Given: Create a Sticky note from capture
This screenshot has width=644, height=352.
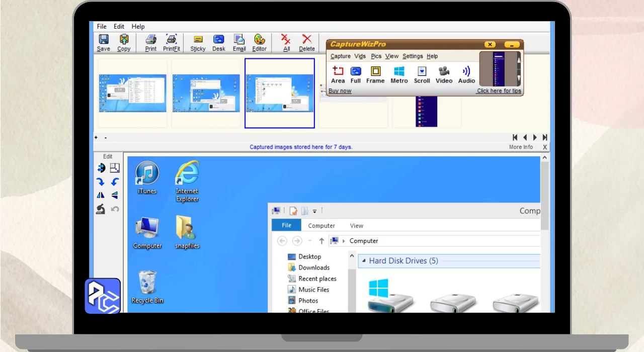Looking at the screenshot, I should point(198,43).
